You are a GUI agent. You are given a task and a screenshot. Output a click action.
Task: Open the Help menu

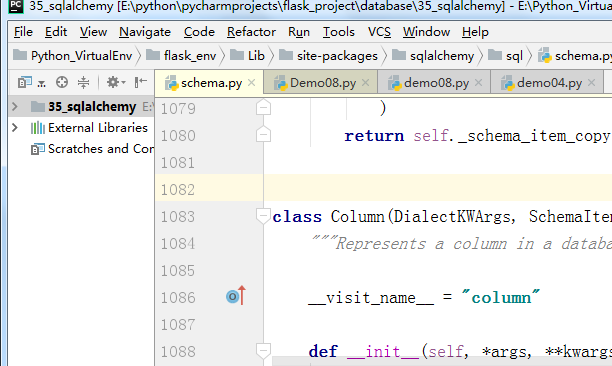click(475, 32)
